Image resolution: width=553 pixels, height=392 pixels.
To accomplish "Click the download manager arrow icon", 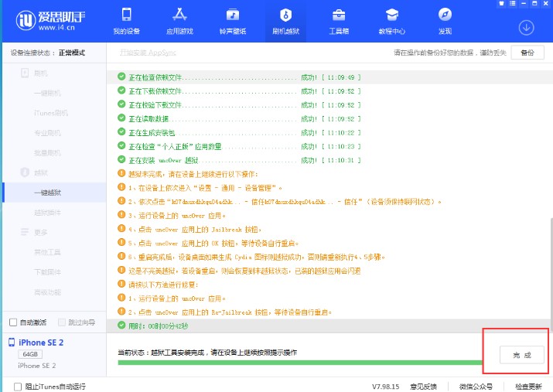I will [527, 27].
